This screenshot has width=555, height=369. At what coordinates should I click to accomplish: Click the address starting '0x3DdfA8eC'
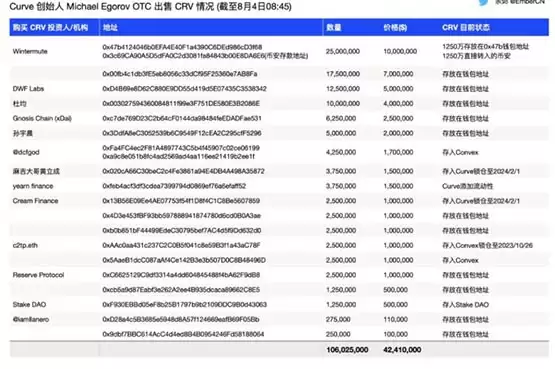(x=182, y=133)
